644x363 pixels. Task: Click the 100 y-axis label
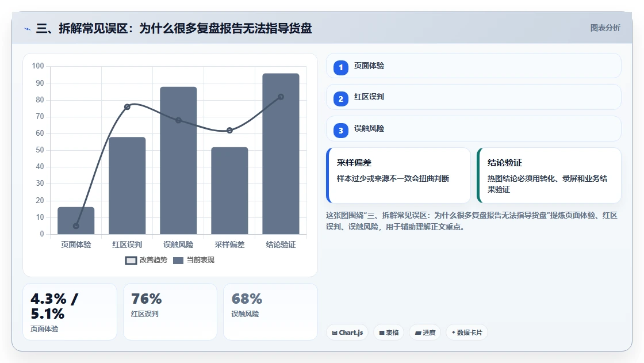click(38, 66)
